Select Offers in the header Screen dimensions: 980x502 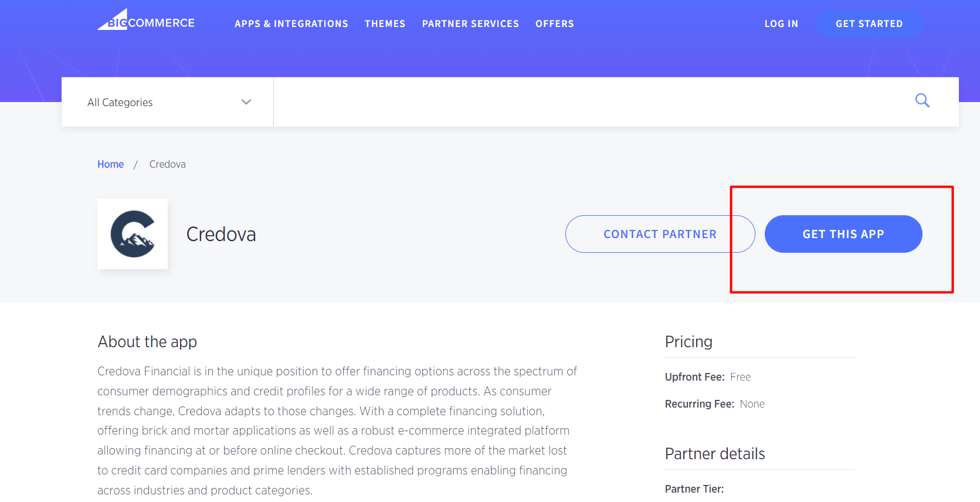coord(554,23)
